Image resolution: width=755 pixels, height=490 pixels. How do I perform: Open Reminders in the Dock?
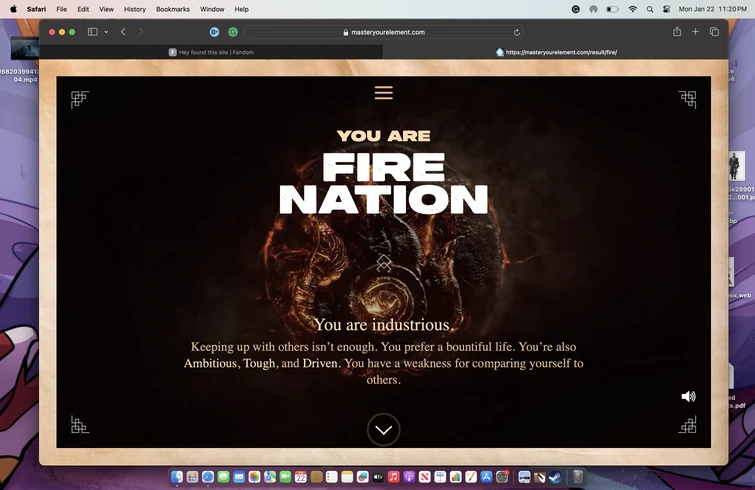click(331, 477)
